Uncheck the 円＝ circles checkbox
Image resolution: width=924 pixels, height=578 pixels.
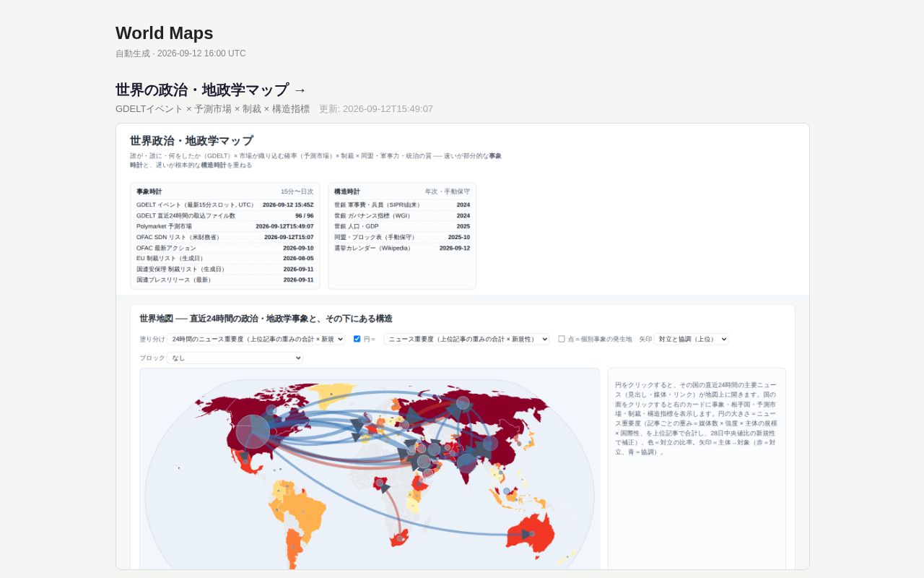coord(357,339)
